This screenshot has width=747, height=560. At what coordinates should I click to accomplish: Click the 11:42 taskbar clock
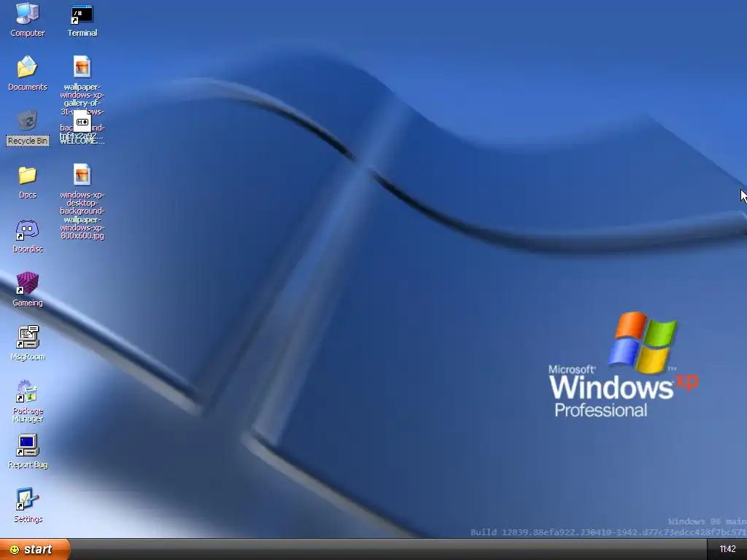(727, 549)
